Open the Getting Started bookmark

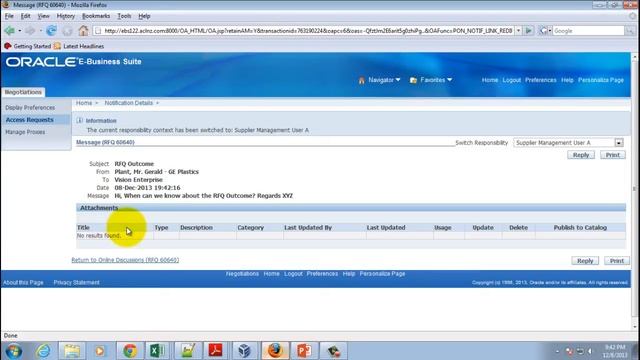pyautogui.click(x=27, y=46)
